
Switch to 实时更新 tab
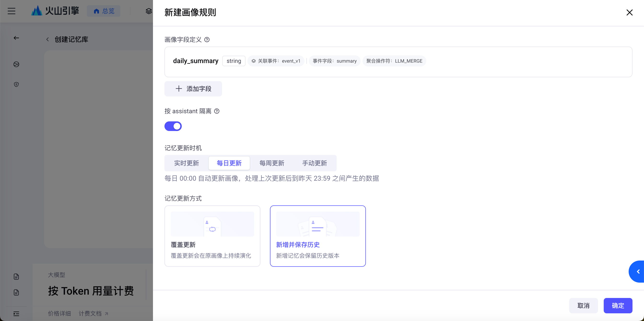187,163
